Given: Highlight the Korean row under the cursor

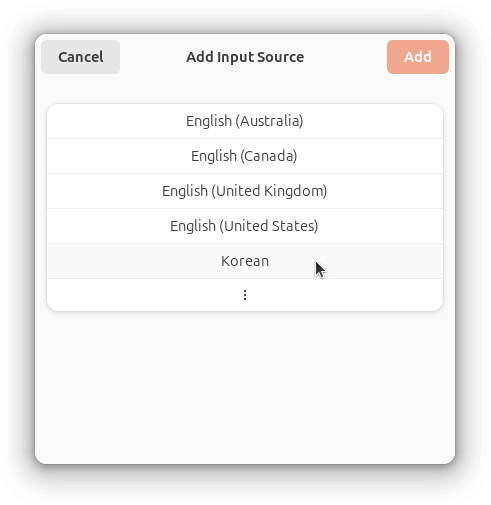Looking at the screenshot, I should coord(245,261).
